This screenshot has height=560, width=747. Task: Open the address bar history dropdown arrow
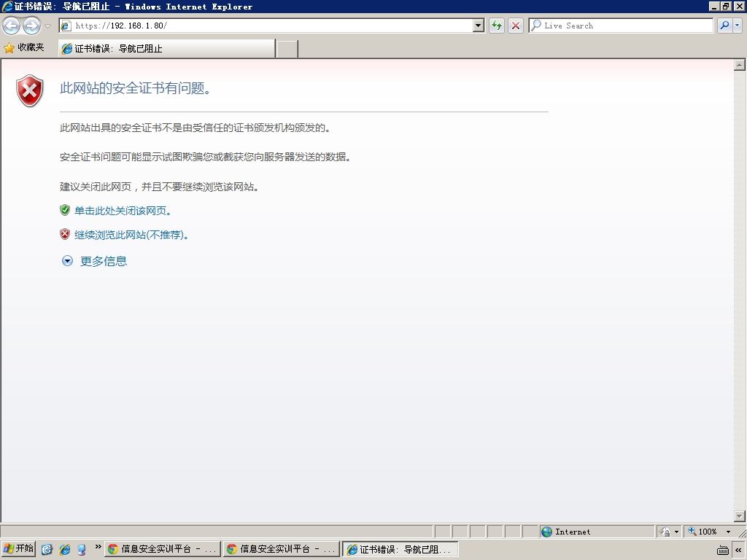(479, 26)
